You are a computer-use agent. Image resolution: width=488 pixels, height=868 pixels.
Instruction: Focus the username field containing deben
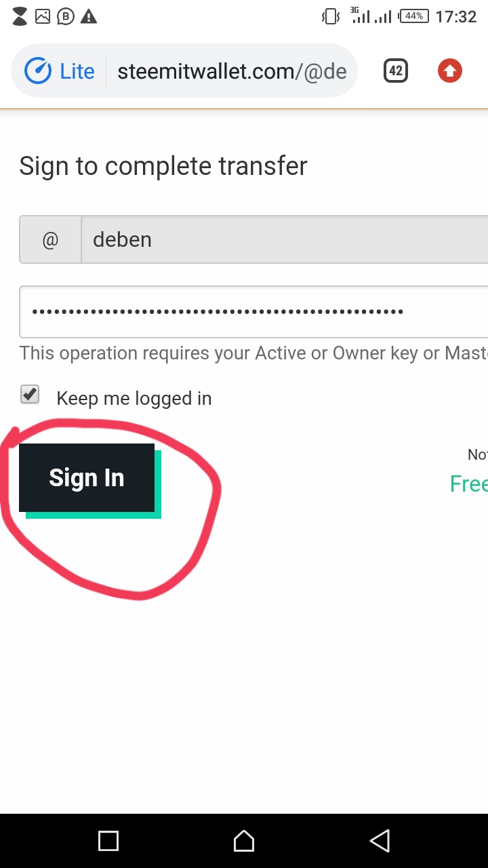285,239
